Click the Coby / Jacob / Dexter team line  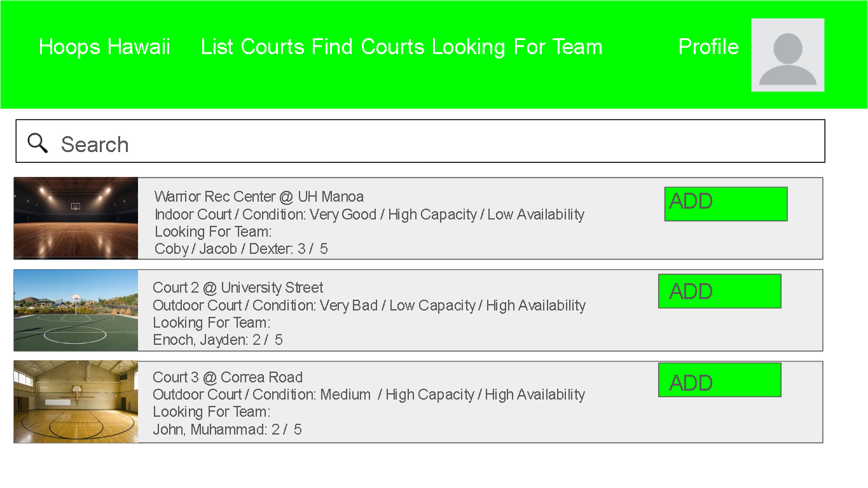[x=241, y=249]
